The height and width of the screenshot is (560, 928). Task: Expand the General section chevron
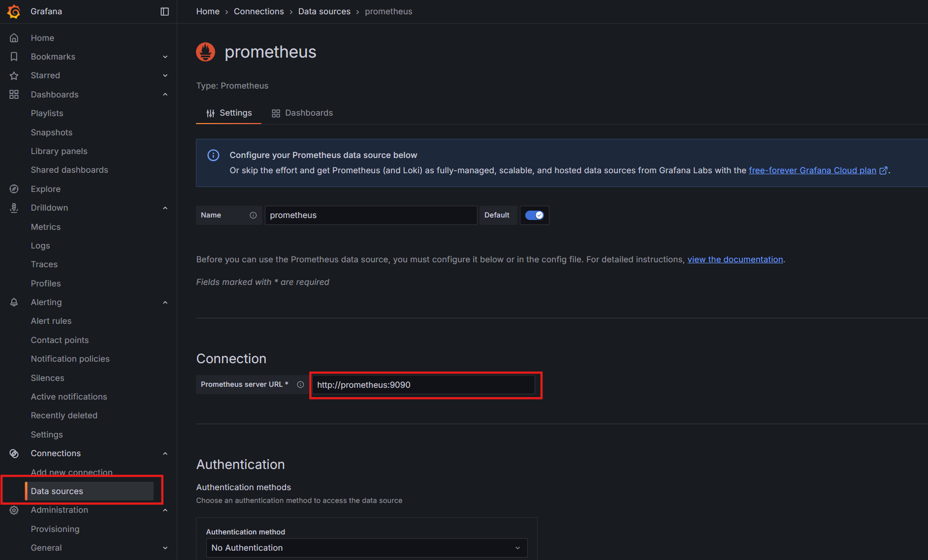click(x=165, y=548)
